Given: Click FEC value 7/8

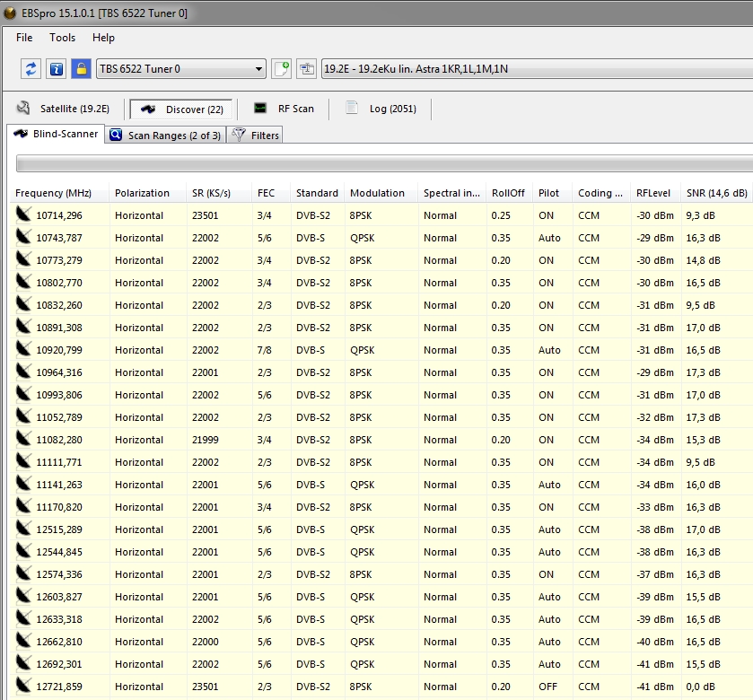Looking at the screenshot, I should tap(264, 350).
